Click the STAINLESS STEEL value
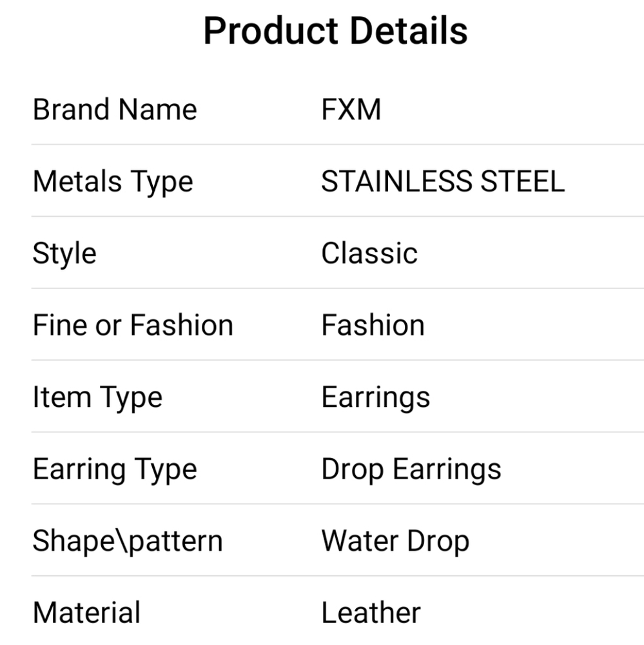644x645 pixels. (x=443, y=181)
